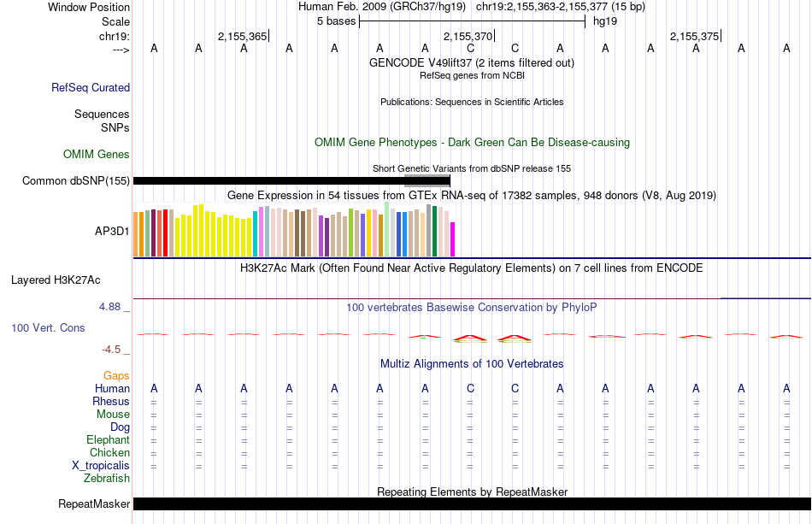Image resolution: width=812 pixels, height=524 pixels.
Task: Select the Common dbSNP(155) track label
Action: coord(75,180)
